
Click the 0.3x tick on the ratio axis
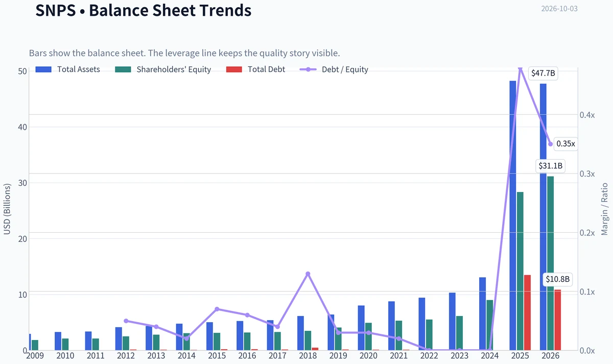pos(587,174)
